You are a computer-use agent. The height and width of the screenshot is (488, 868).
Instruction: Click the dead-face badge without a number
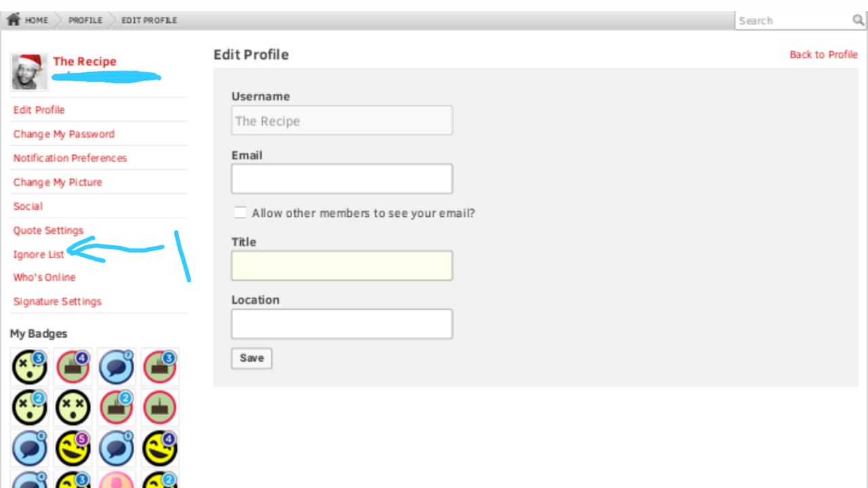coord(73,407)
